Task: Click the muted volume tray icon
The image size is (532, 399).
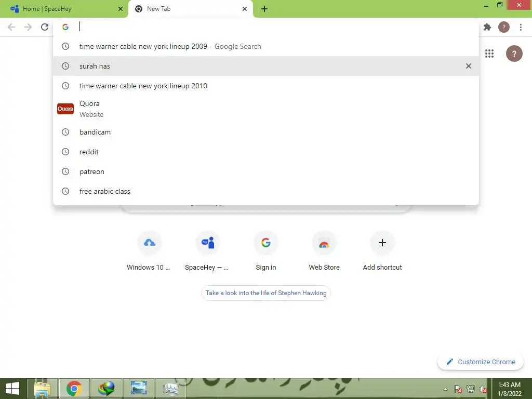Action: [x=483, y=389]
